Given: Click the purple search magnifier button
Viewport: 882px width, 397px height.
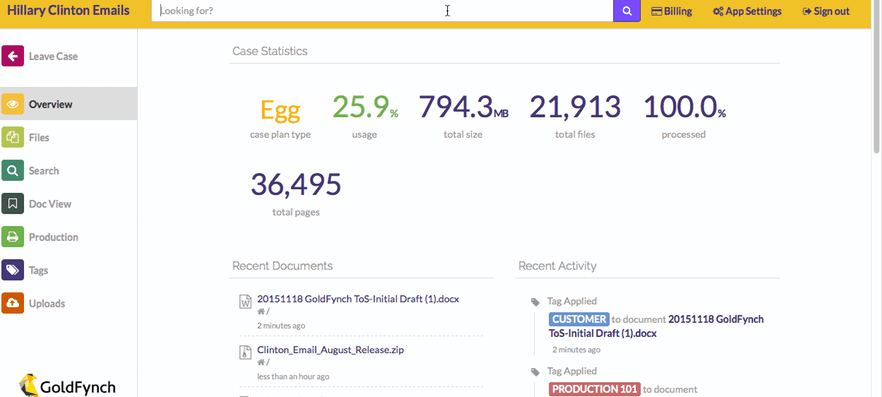Looking at the screenshot, I should (627, 11).
